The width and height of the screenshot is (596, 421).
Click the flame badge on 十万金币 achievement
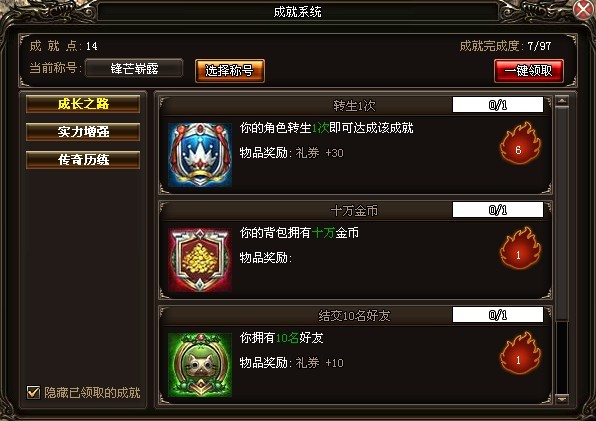coord(520,248)
